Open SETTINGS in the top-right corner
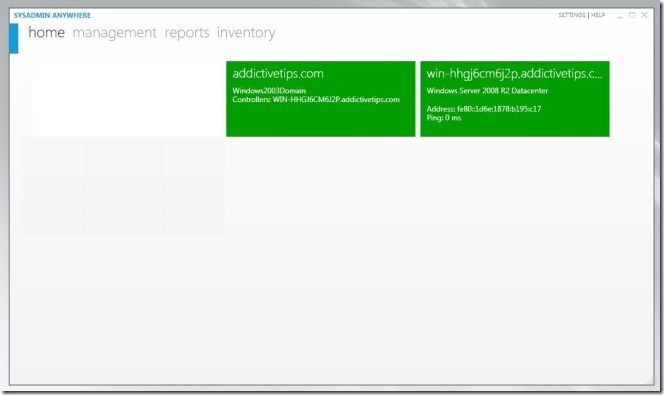Screen dimensions: 664x395 click(x=572, y=15)
